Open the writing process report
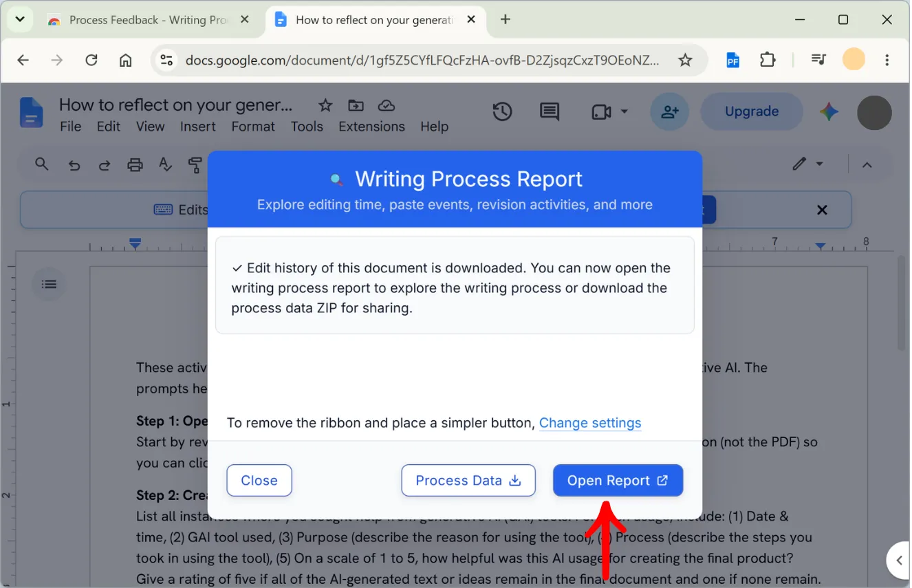Viewport: 912px width, 588px height. (x=618, y=480)
